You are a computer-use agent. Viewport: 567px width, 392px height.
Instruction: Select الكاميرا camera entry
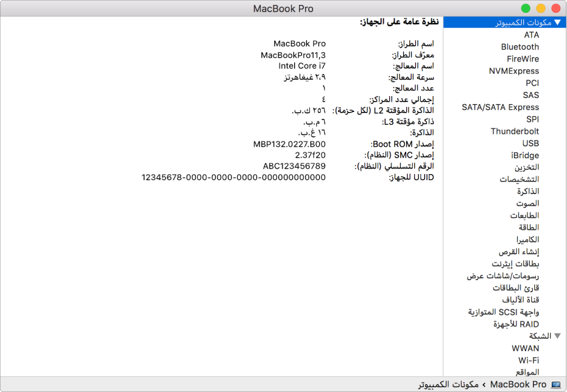(x=527, y=240)
